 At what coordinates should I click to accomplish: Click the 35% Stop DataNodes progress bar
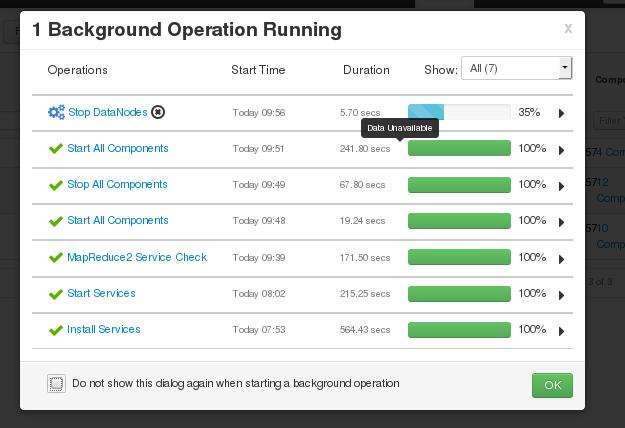[x=459, y=112]
